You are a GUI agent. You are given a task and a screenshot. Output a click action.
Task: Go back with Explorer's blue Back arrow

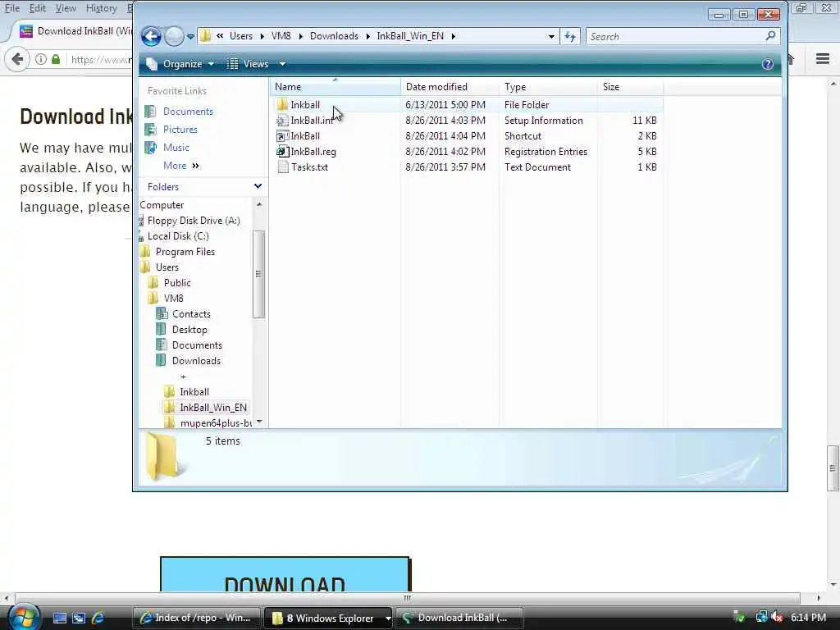point(151,36)
